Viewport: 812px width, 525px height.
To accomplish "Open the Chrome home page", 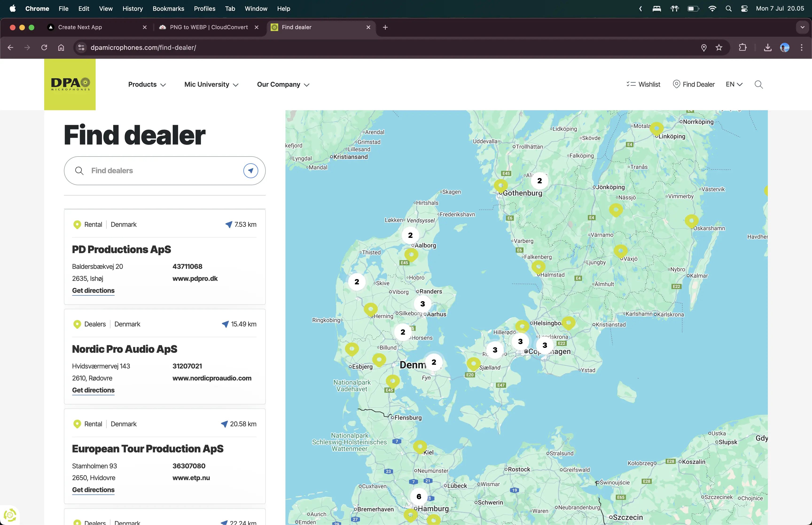I will pyautogui.click(x=61, y=47).
